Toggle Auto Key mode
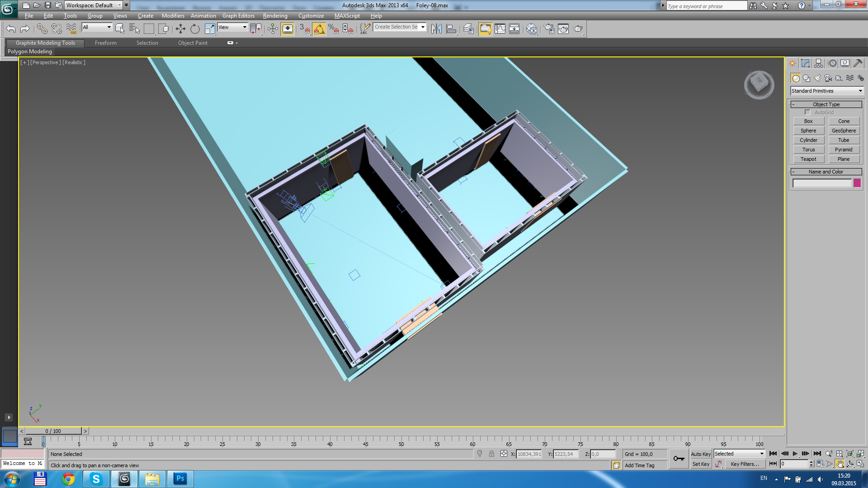 [700, 454]
